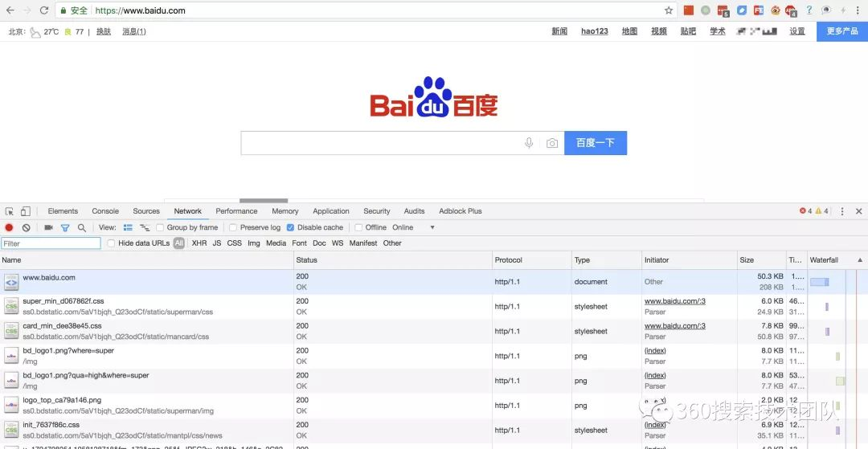The image size is (868, 449).
Task: Open the Adblock Plus tab
Action: point(461,211)
